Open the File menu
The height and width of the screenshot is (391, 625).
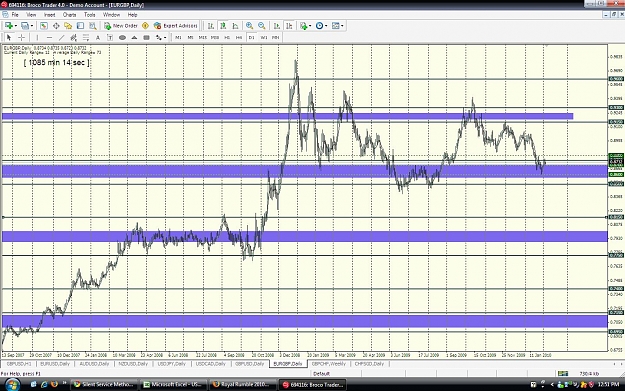15,15
